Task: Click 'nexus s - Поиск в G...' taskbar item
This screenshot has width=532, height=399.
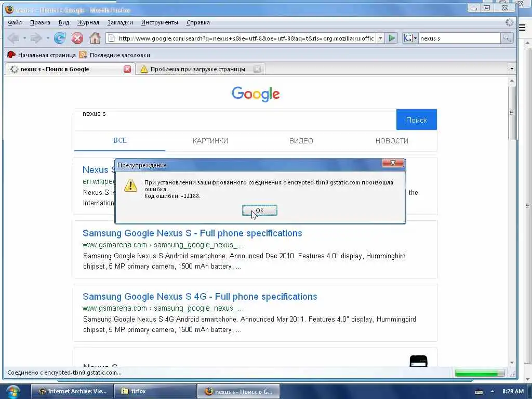Action: click(x=238, y=391)
